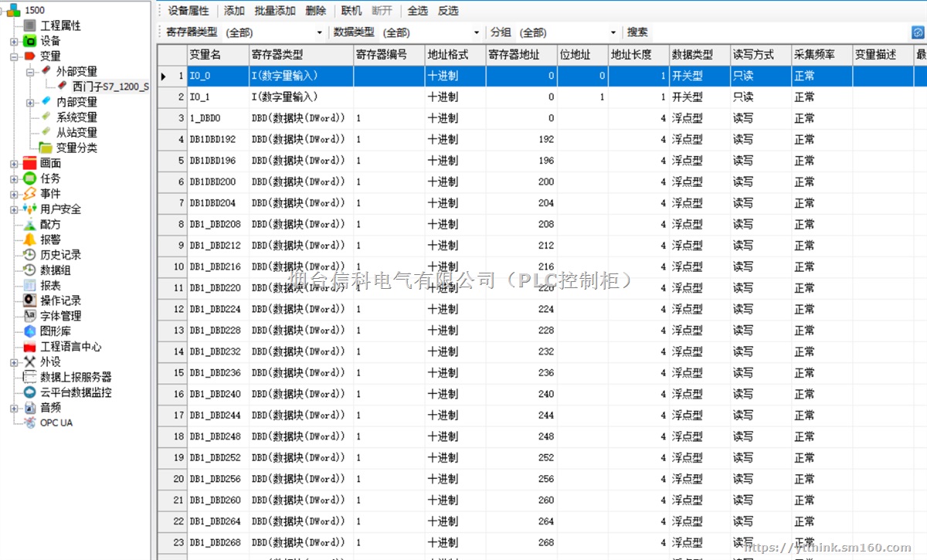Select the OPC UA node icon
Viewport: 927px width, 560px height.
tap(29, 423)
